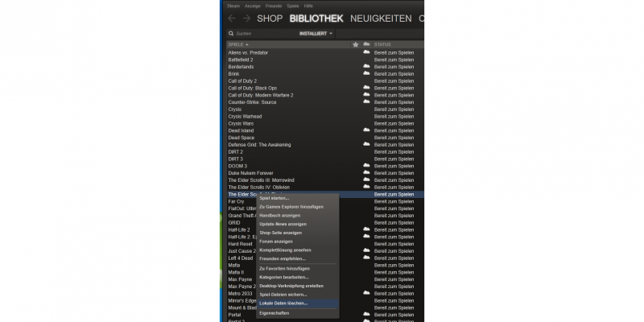This screenshot has height=322, width=644.
Task: Click cloud icon next to Dead Island
Action: 366,130
